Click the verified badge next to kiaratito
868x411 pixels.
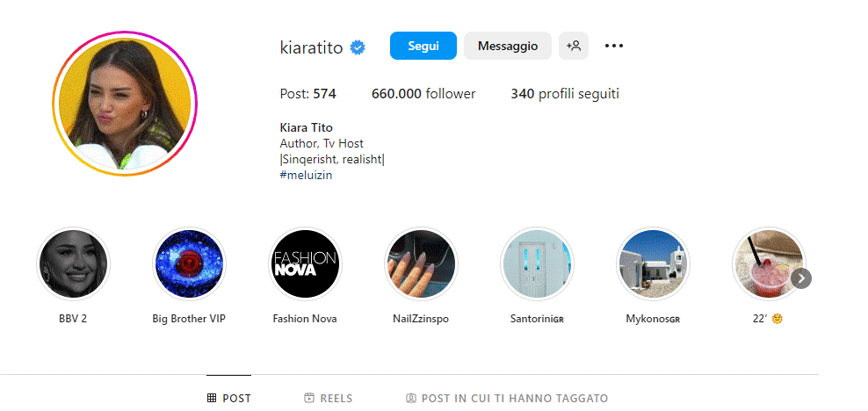click(x=358, y=47)
